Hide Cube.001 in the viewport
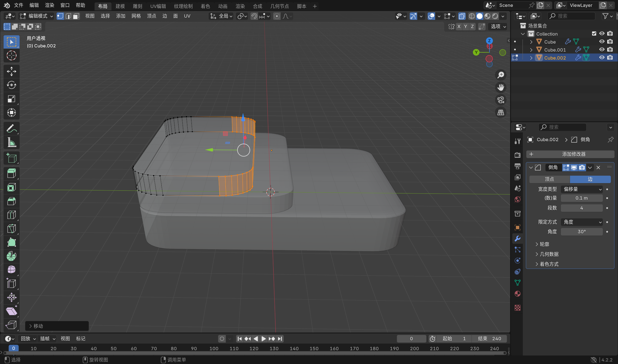The width and height of the screenshot is (618, 364). coord(602,50)
